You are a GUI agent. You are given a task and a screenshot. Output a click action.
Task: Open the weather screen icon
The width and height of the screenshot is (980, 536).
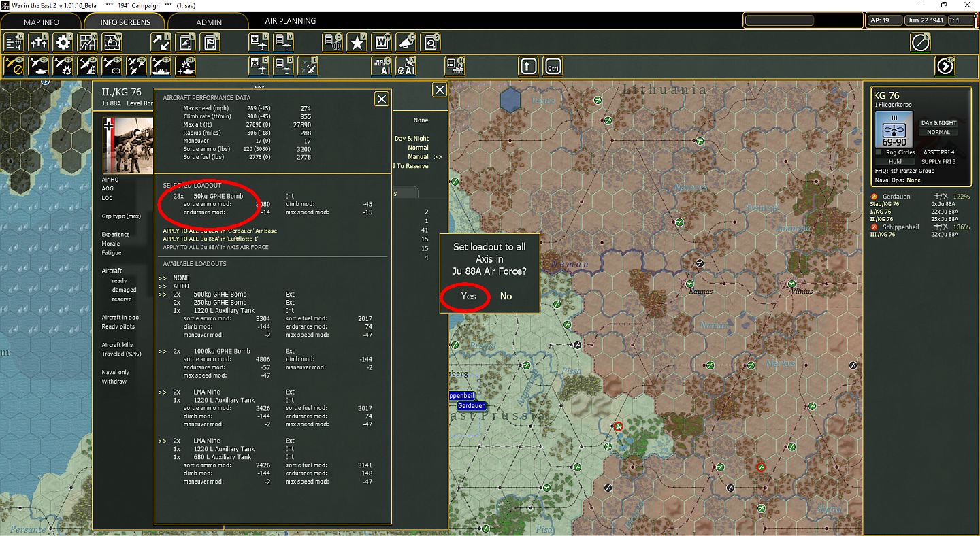(x=112, y=43)
